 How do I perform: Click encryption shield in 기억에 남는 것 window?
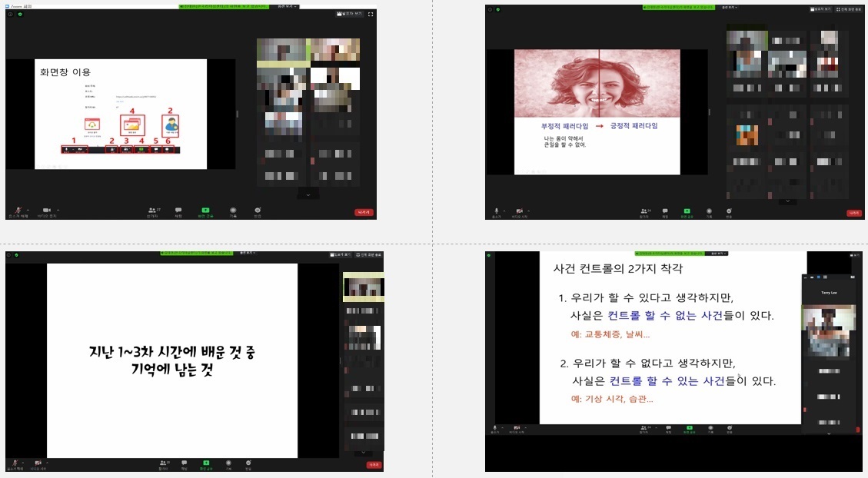pos(17,255)
